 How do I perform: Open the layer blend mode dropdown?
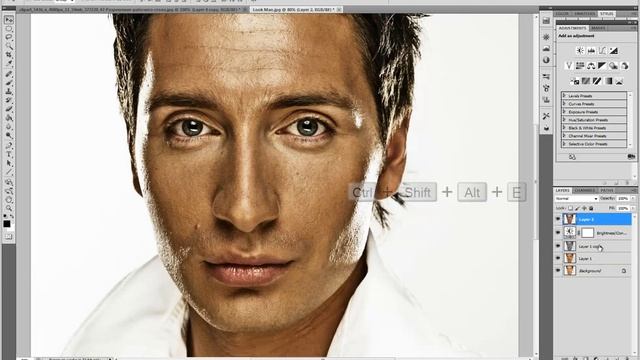tap(577, 198)
